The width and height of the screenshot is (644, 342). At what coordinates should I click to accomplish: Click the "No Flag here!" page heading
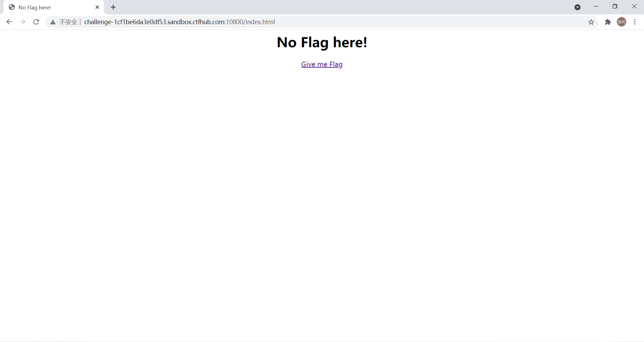(322, 43)
